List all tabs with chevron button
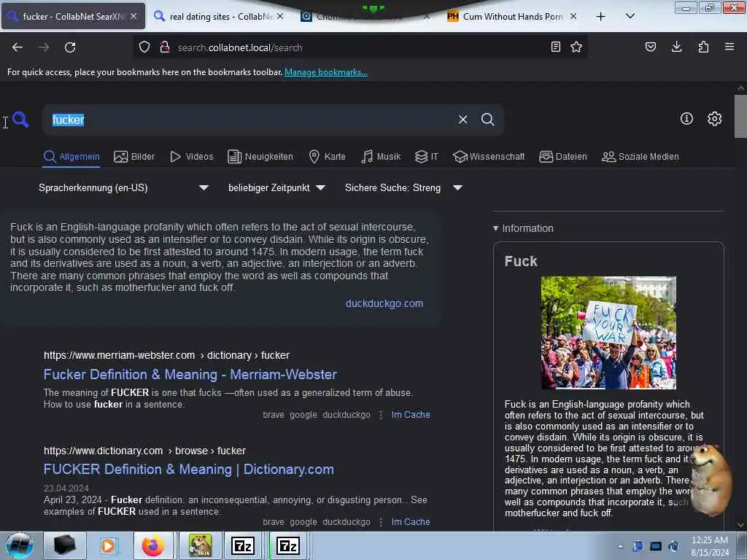The width and height of the screenshot is (747, 560). click(630, 16)
